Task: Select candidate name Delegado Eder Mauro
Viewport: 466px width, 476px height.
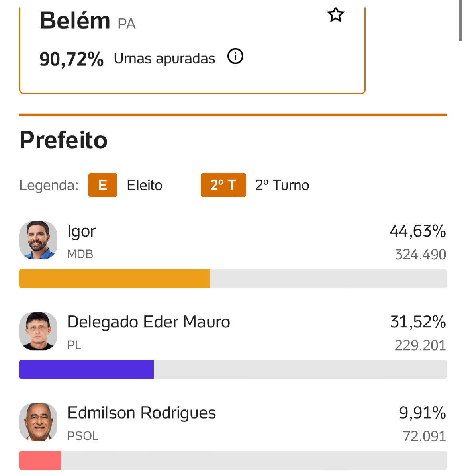Action: pyautogui.click(x=149, y=322)
